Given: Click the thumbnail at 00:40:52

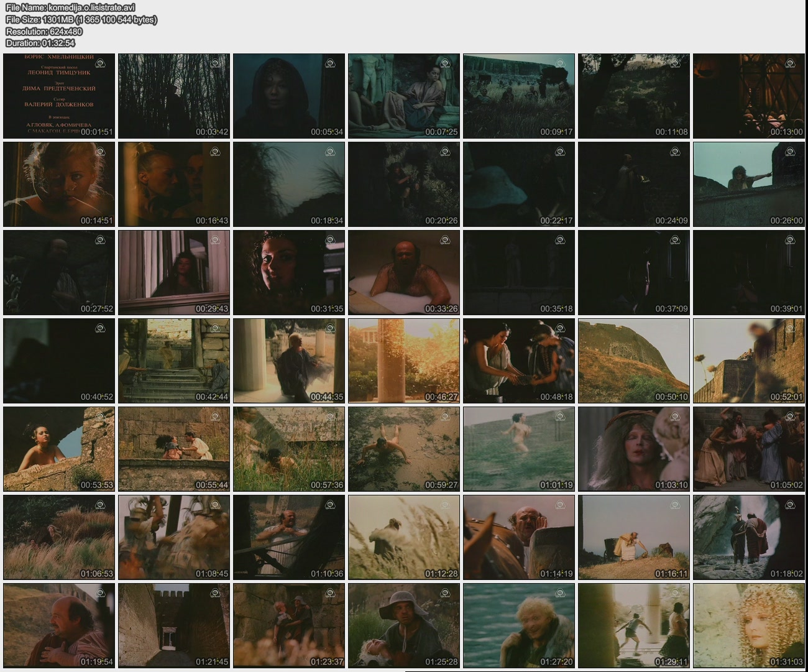Looking at the screenshot, I should coord(59,361).
